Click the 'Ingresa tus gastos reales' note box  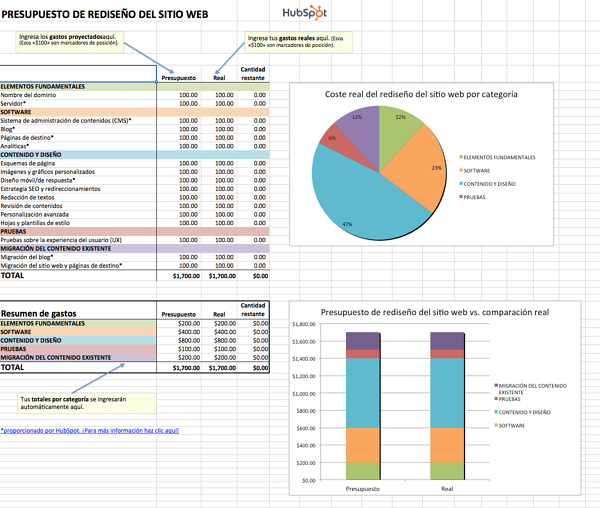(x=290, y=42)
